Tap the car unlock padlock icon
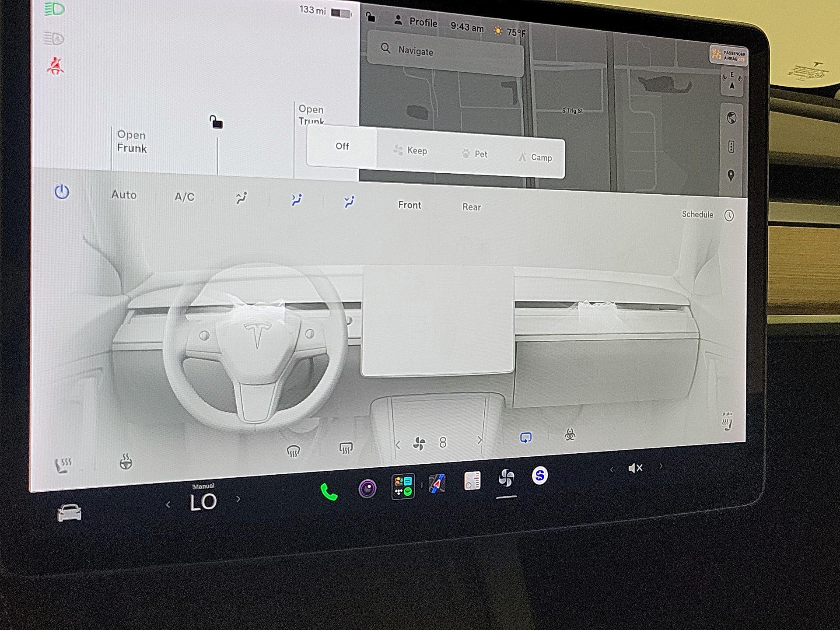840x630 pixels. (x=216, y=122)
